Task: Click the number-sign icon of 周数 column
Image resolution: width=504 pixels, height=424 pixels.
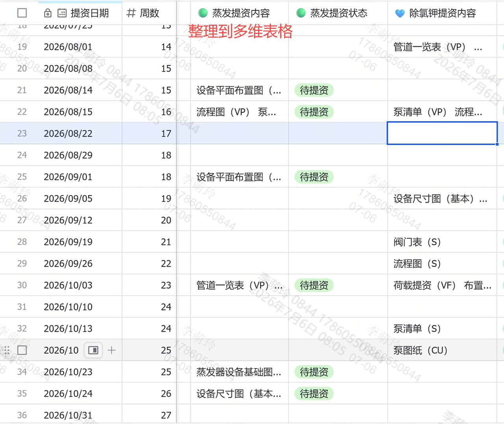Action: pos(131,13)
